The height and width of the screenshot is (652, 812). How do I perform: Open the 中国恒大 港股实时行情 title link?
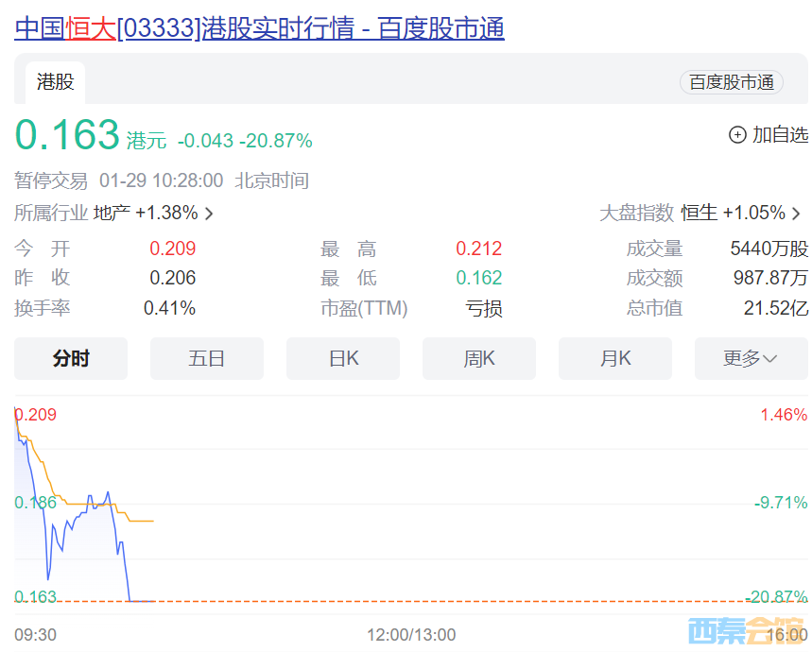pos(259,28)
